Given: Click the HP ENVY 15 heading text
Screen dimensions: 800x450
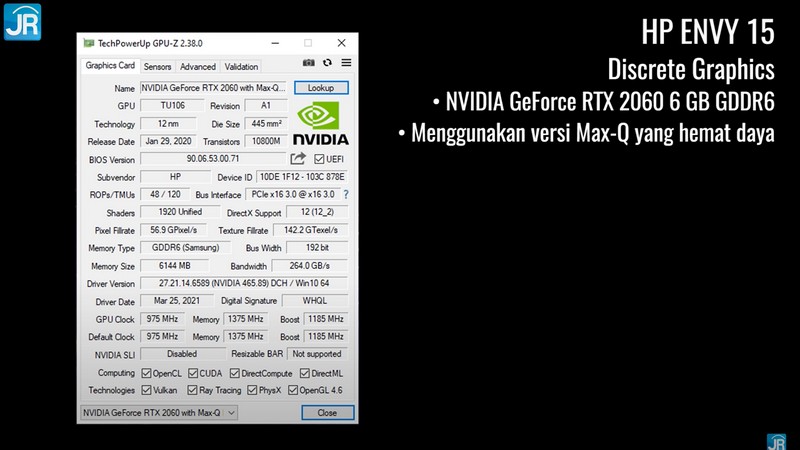Looking at the screenshot, I should tap(708, 32).
